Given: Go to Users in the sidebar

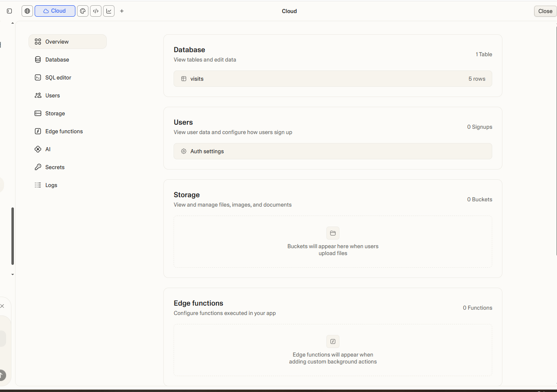Looking at the screenshot, I should pyautogui.click(x=68, y=95).
